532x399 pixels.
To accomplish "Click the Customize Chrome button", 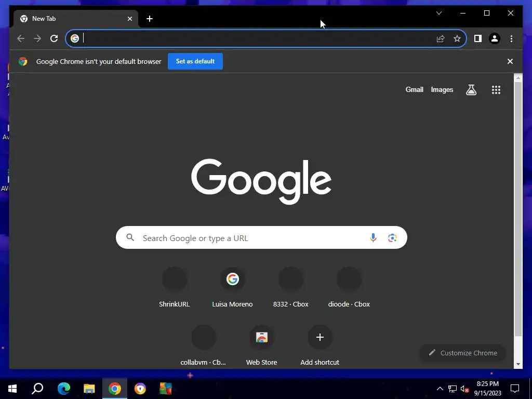I will tap(463, 353).
